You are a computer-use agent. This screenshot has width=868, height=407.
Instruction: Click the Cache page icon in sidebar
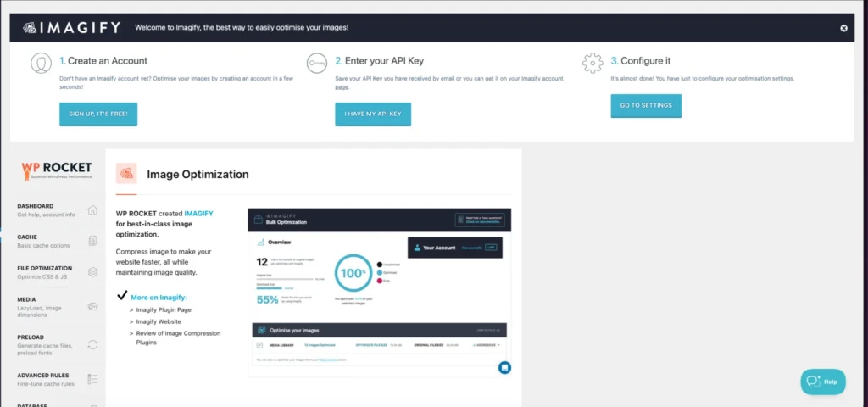tap(92, 241)
